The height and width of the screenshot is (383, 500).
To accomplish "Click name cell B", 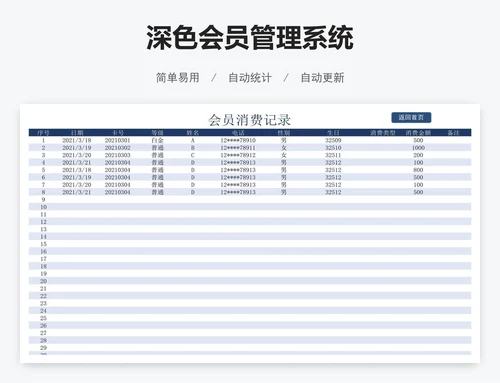I will coord(193,148).
